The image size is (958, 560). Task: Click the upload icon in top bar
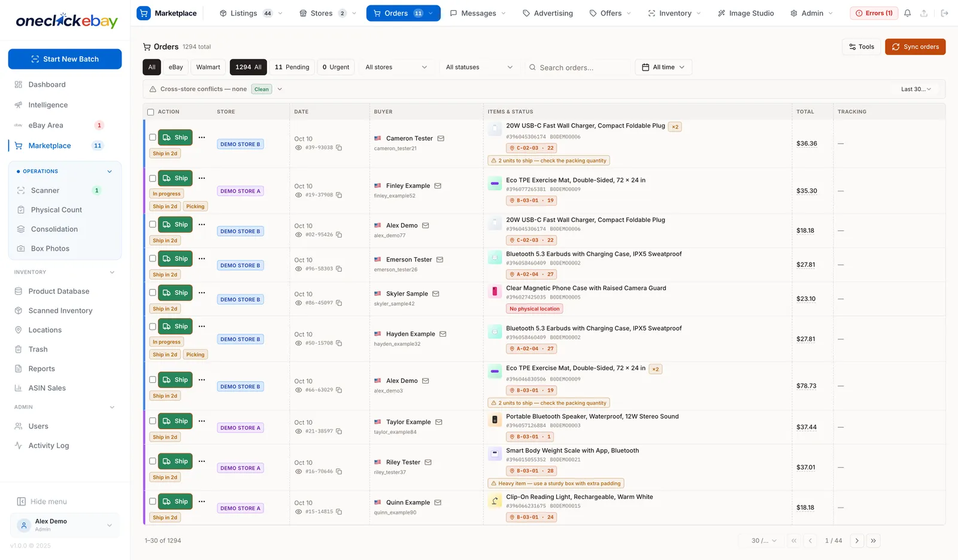pos(924,13)
